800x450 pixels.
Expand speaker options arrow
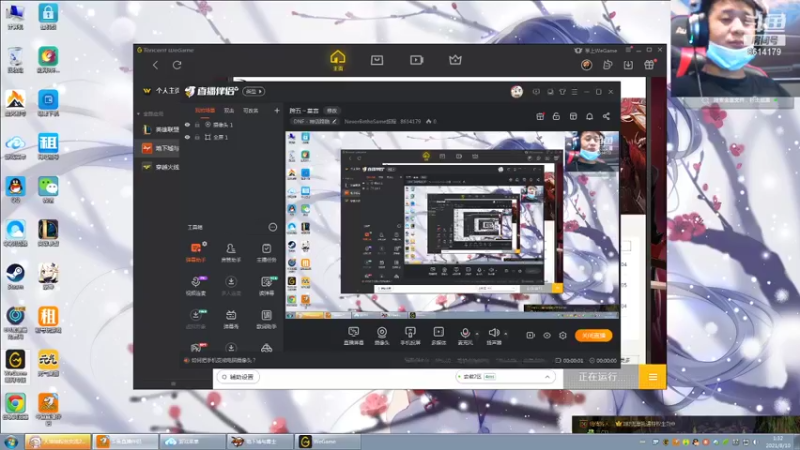(506, 334)
